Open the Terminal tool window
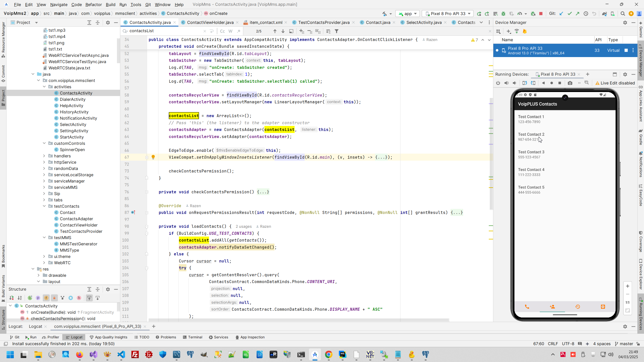 click(192, 337)
